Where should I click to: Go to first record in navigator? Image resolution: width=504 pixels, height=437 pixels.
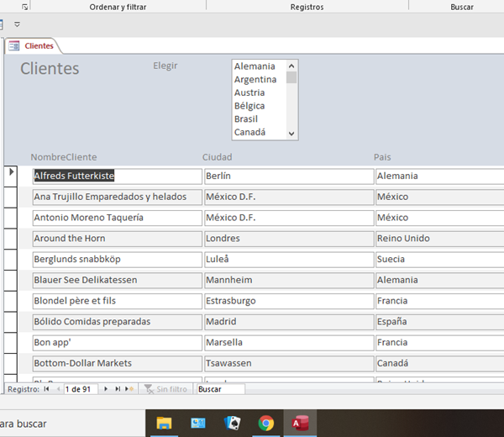[x=45, y=389]
